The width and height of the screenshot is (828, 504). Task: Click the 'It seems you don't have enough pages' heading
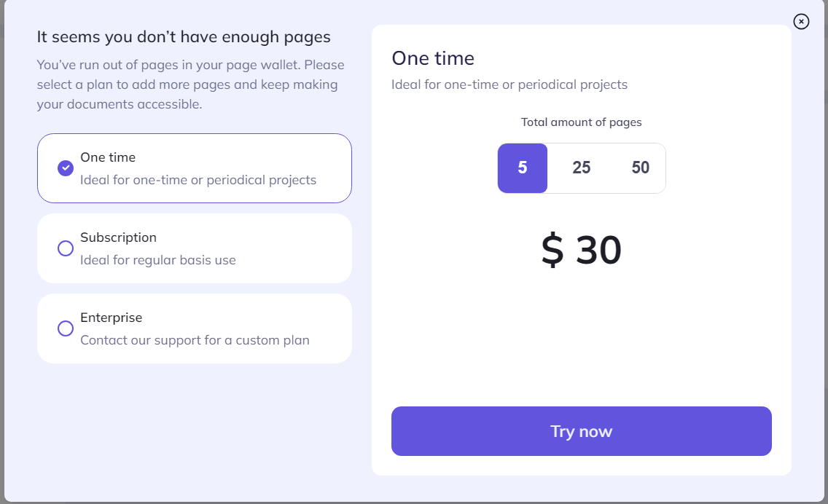coord(184,36)
